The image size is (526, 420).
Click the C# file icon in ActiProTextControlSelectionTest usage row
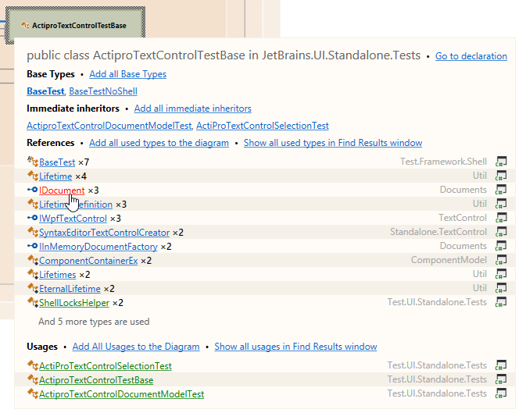pyautogui.click(x=501, y=365)
